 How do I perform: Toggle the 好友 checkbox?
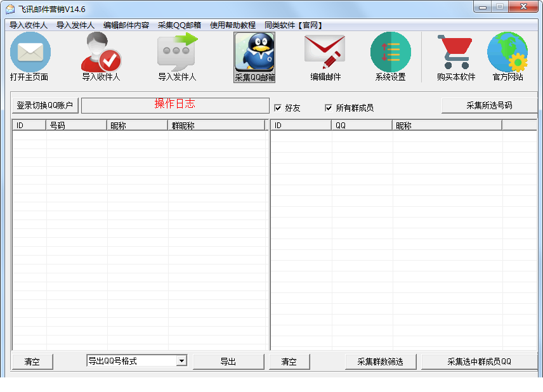coord(278,108)
